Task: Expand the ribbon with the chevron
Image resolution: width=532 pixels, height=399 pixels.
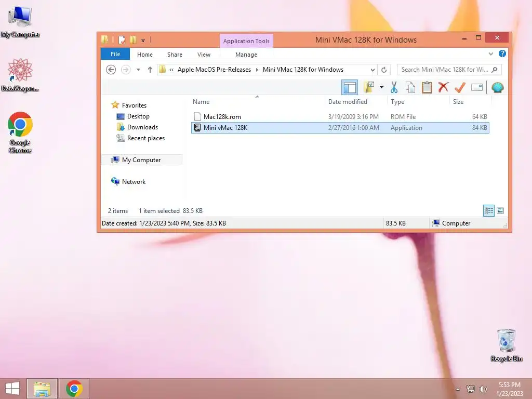Action: [x=490, y=54]
